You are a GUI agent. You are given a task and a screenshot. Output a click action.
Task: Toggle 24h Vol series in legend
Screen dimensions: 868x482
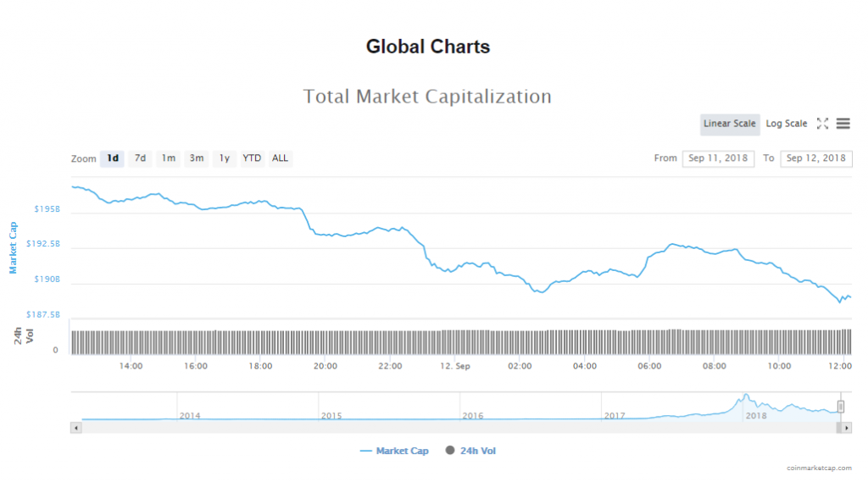[471, 452]
